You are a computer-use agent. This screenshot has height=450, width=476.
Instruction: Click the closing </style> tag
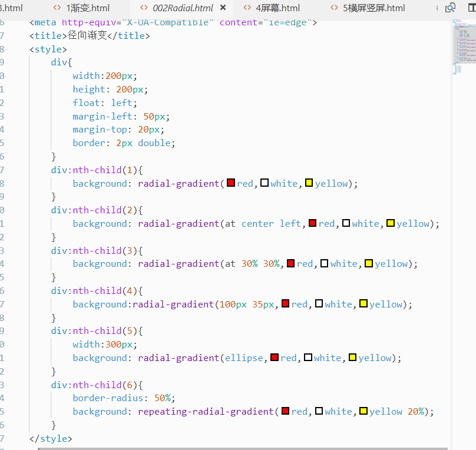[51, 438]
